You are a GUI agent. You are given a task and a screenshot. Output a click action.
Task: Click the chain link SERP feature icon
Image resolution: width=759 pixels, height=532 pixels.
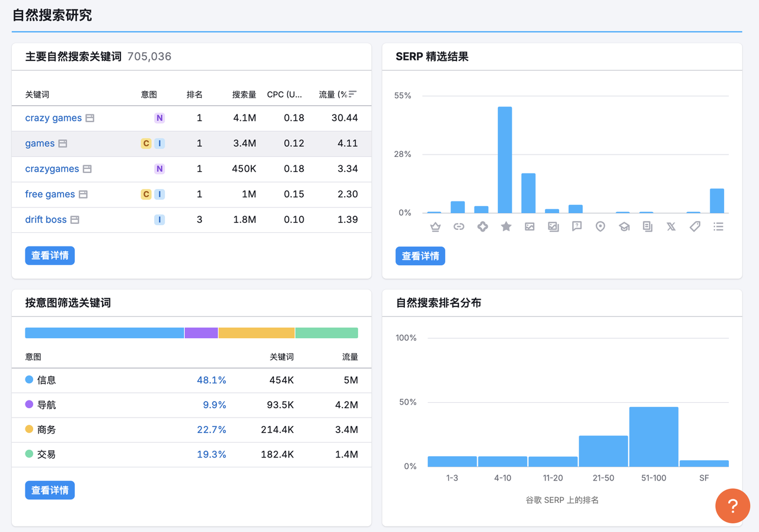click(459, 226)
